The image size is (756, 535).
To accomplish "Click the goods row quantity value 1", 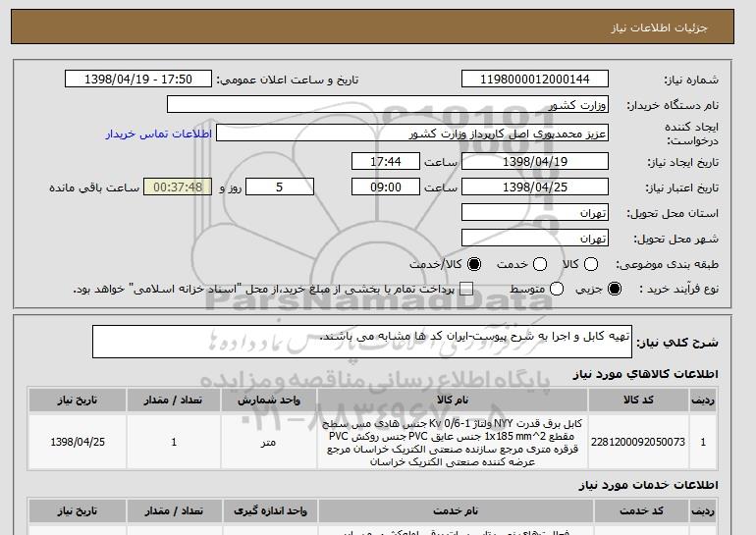I will click(x=174, y=442).
